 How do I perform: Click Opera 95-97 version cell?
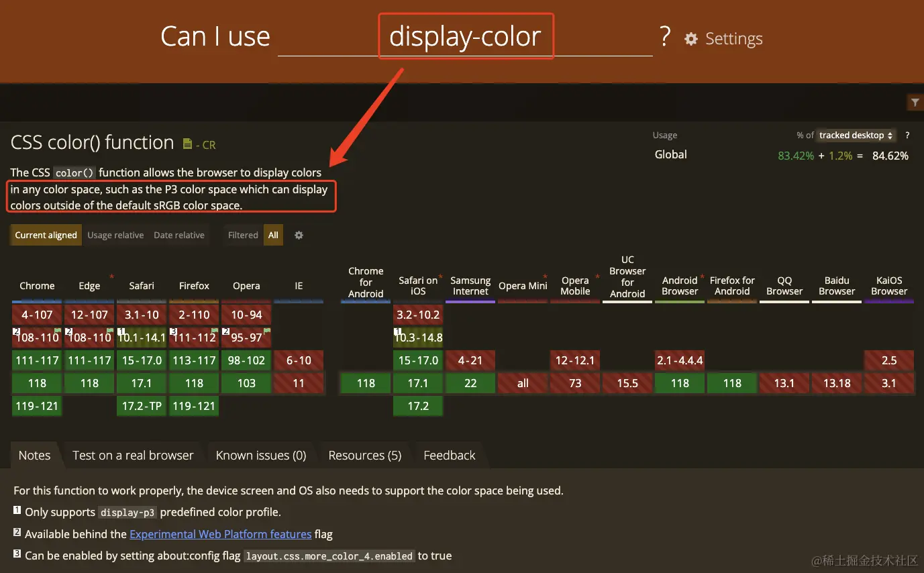tap(246, 337)
